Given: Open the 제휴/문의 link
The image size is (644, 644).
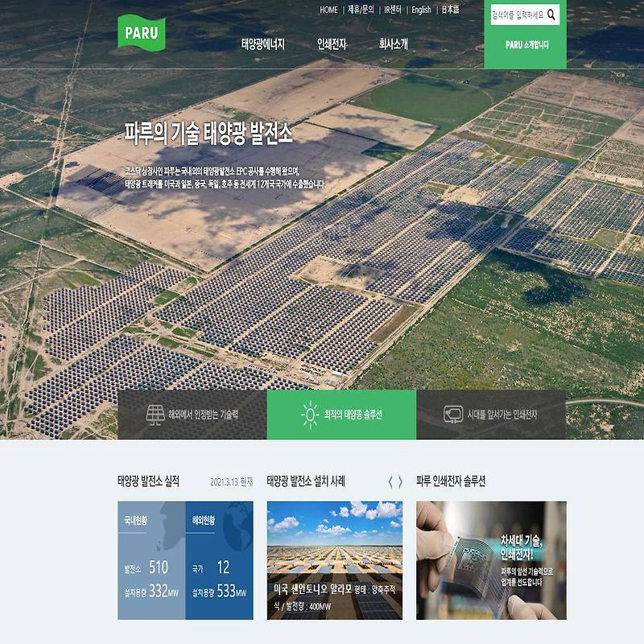Looking at the screenshot, I should (x=361, y=10).
